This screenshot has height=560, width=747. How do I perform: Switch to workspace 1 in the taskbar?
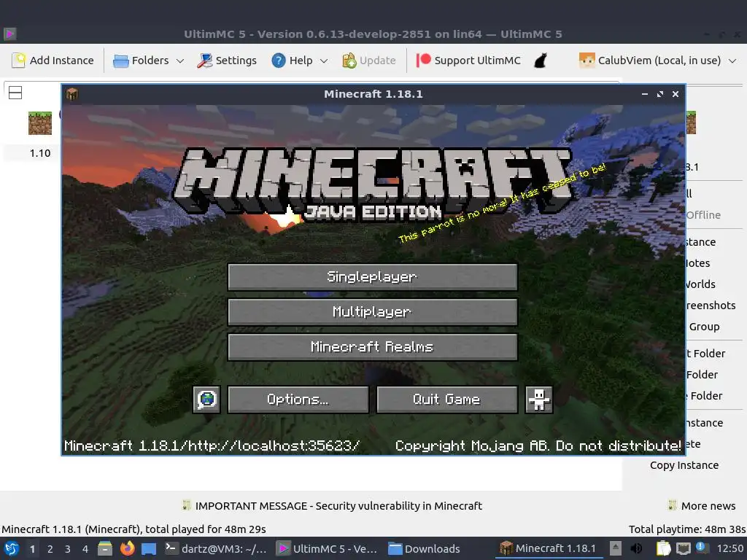coord(32,549)
